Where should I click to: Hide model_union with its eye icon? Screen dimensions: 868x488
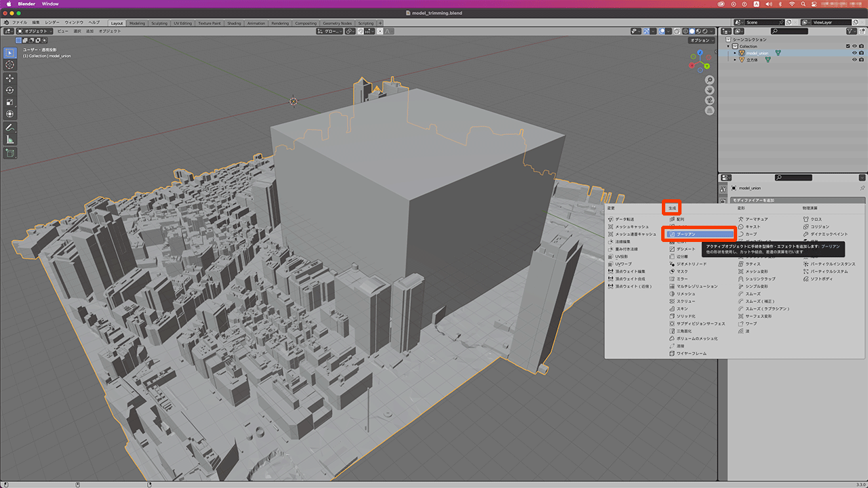[x=854, y=53]
